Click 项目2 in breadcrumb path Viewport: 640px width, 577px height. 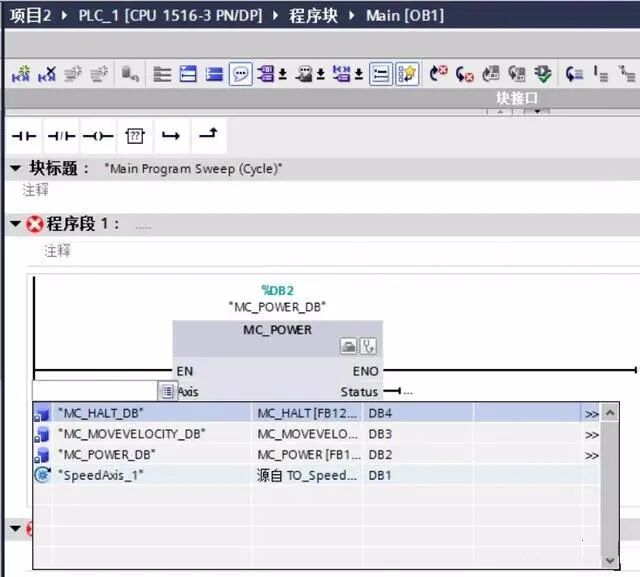(31, 16)
